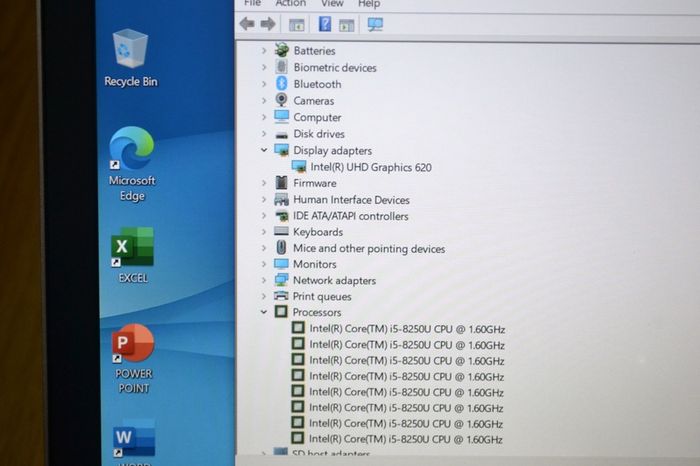
Task: Expand the Human Interface Devices category
Action: pos(264,200)
